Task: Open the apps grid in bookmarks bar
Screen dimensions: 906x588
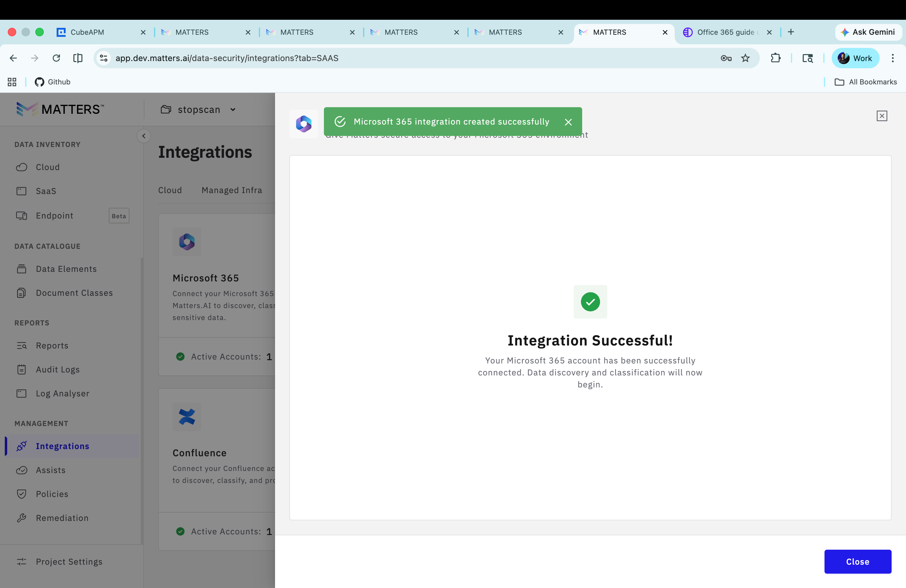Action: click(x=12, y=82)
